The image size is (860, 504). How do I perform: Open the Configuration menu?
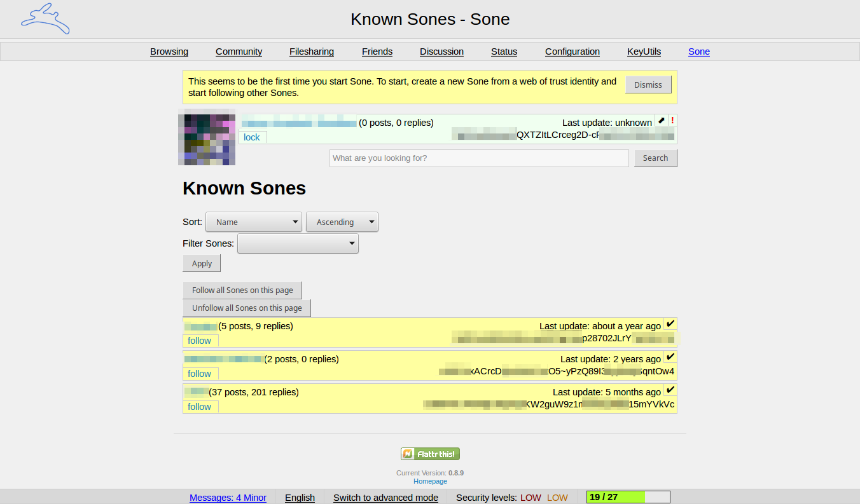click(572, 51)
